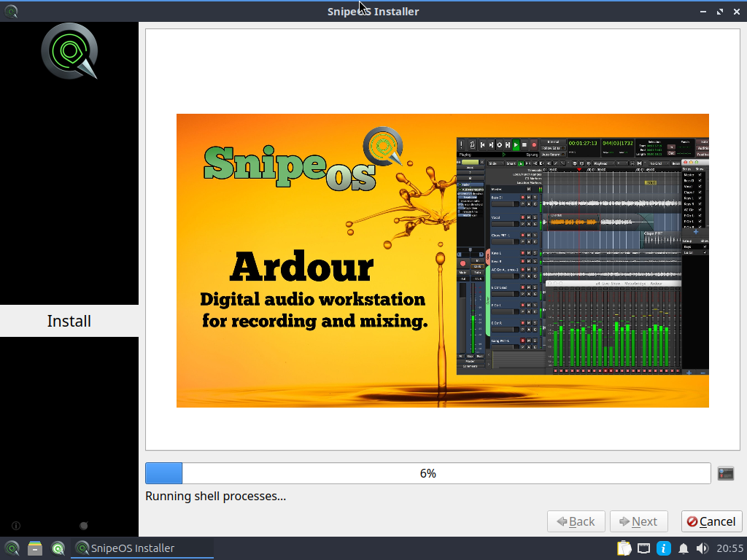
Task: Click the SnipeOS logo in the sidebar
Action: point(69,51)
